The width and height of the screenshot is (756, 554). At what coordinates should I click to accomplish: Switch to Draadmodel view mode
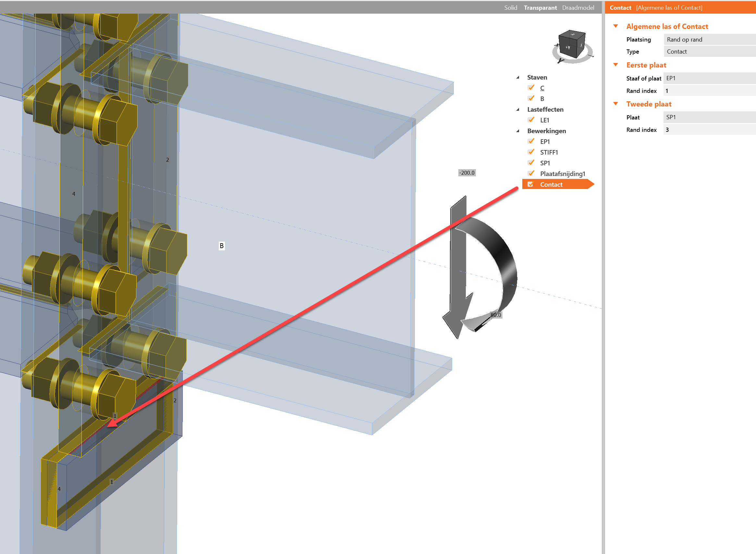coord(578,8)
